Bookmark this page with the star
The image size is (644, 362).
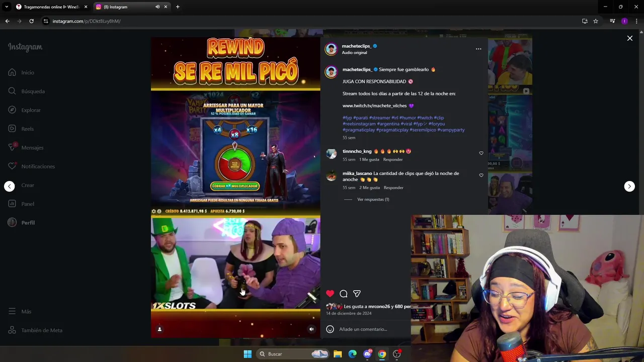[596, 21]
